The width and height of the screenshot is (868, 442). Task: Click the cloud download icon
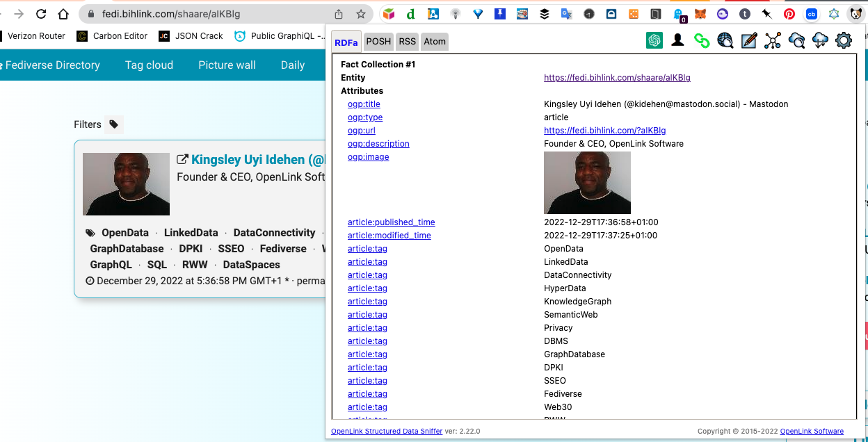pyautogui.click(x=820, y=41)
